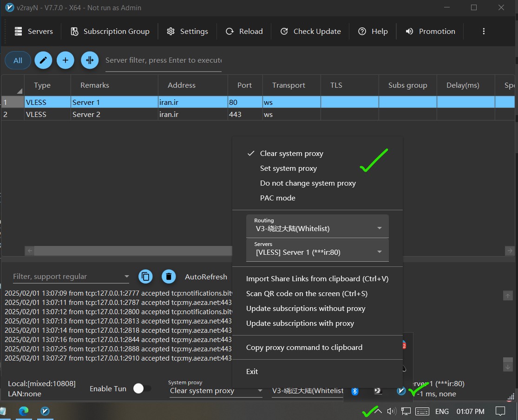This screenshot has height=420, width=518.
Task: Click the Bluetooth icon in the tray
Action: click(x=355, y=391)
